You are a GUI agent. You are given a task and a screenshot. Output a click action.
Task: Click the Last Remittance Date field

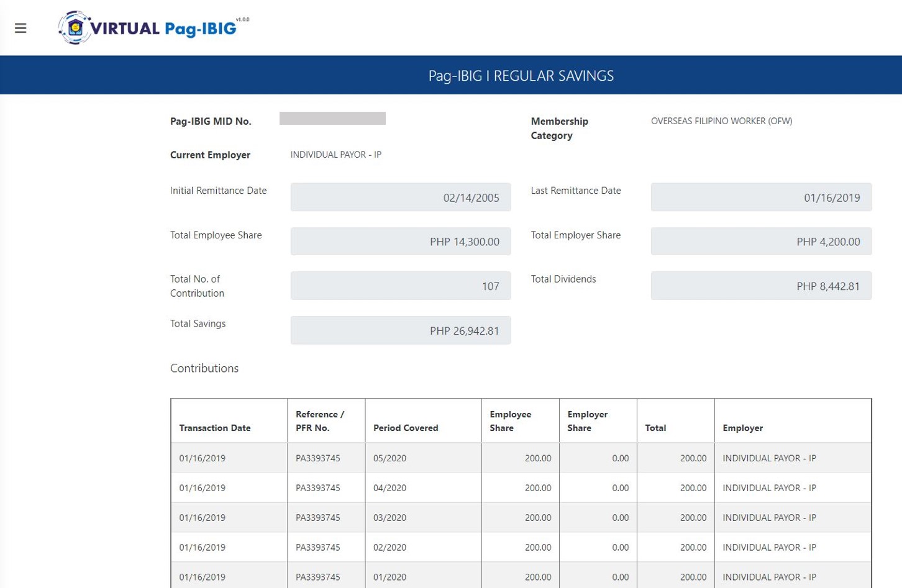pos(761,197)
